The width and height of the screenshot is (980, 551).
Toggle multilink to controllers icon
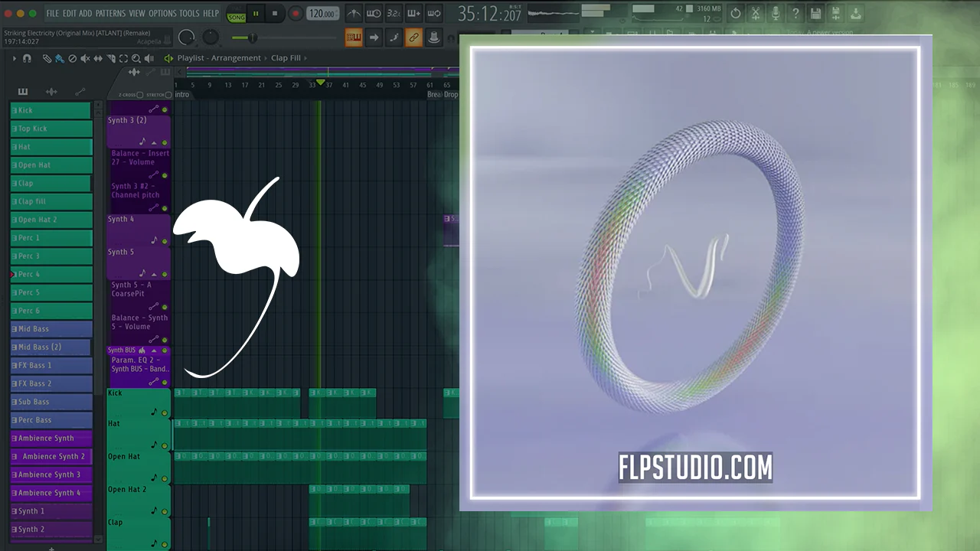point(433,37)
